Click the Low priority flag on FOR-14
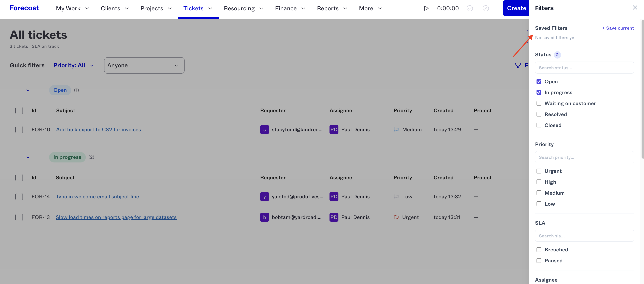Image resolution: width=644 pixels, height=284 pixels. [x=396, y=196]
